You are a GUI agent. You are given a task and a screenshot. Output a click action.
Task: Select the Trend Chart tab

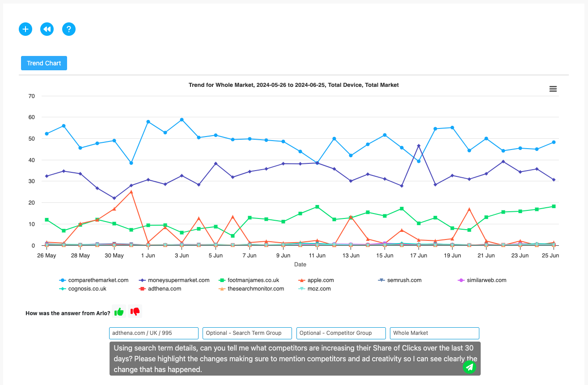click(x=44, y=63)
